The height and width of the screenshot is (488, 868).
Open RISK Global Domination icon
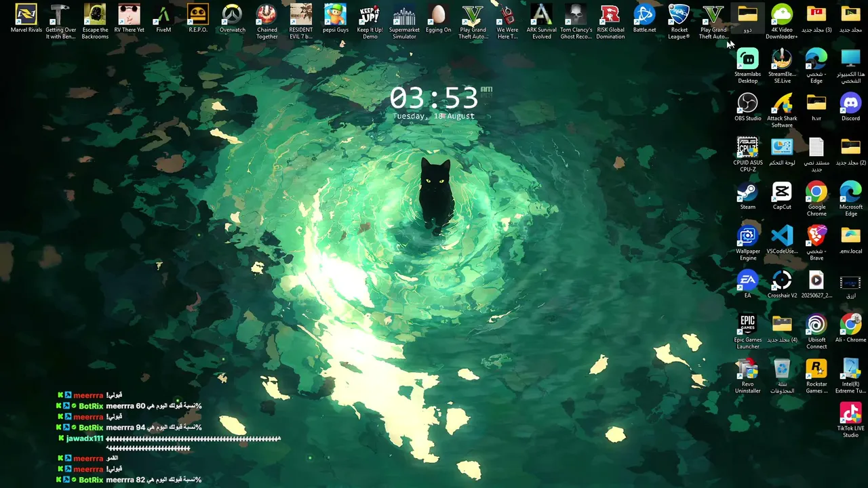tap(610, 21)
